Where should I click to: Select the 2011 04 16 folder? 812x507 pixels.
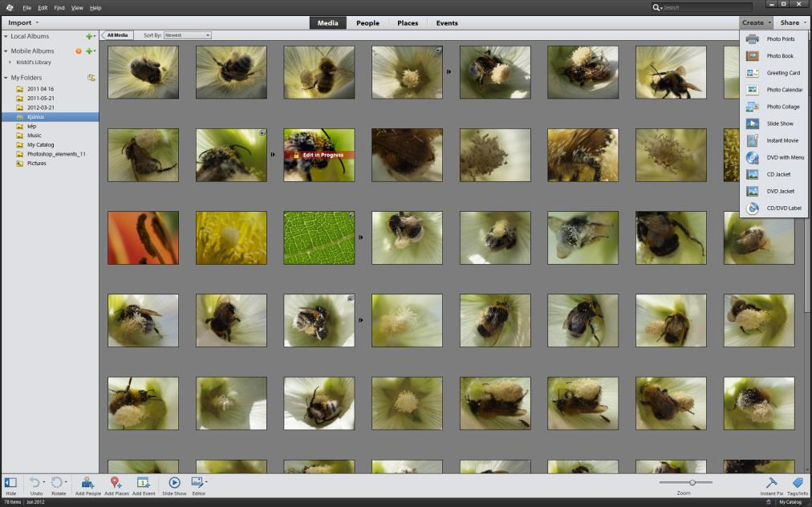click(x=40, y=89)
